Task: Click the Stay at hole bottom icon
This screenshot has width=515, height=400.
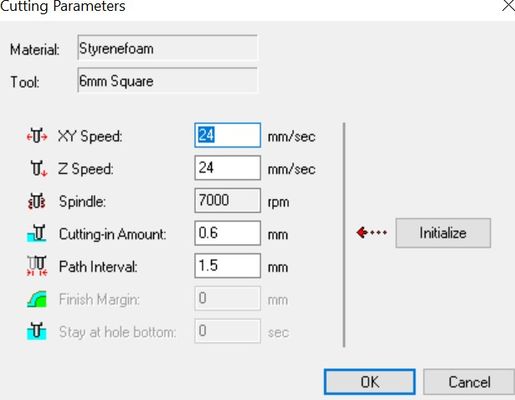Action: click(37, 331)
